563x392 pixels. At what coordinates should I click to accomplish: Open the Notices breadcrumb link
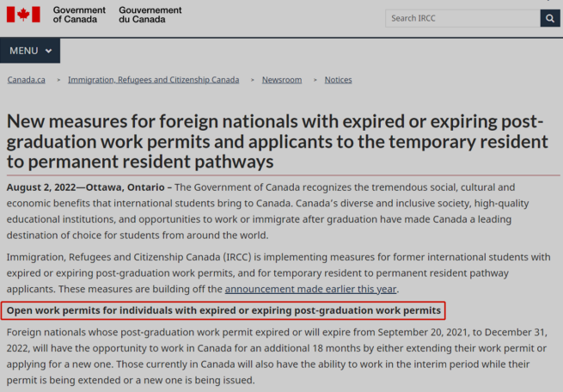[339, 80]
